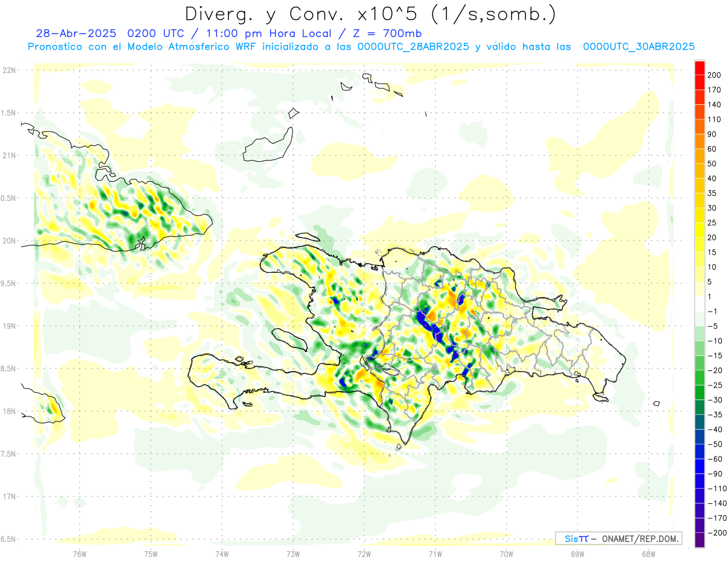Viewport: 728px width, 562px height.
Task: Click the positive 25 value on color scale
Action: [x=713, y=222]
